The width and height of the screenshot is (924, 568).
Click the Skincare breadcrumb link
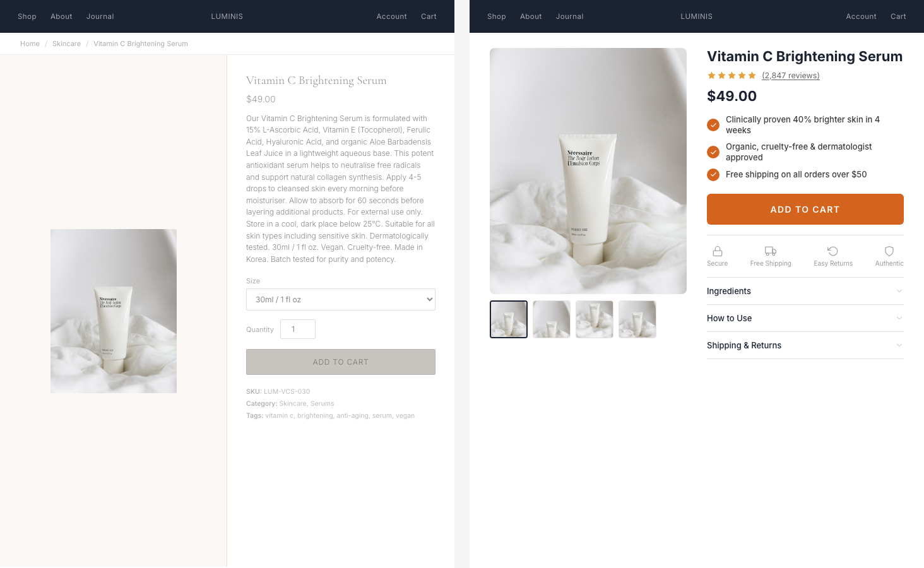tap(66, 44)
